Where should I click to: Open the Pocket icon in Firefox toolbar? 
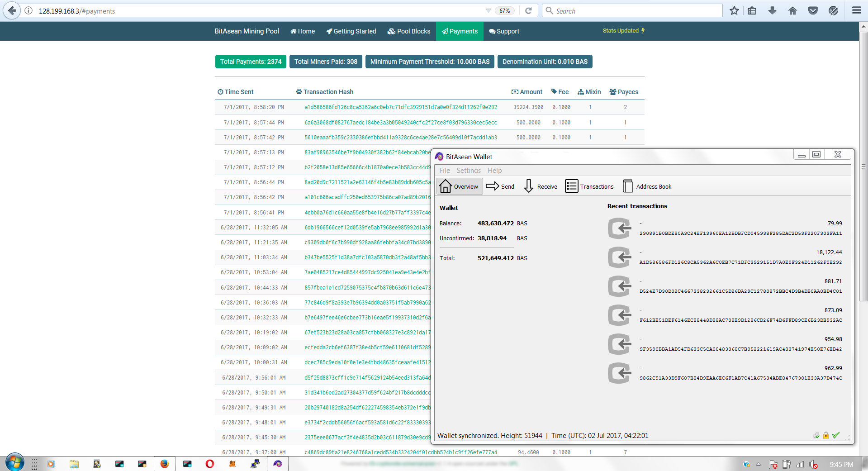[813, 10]
